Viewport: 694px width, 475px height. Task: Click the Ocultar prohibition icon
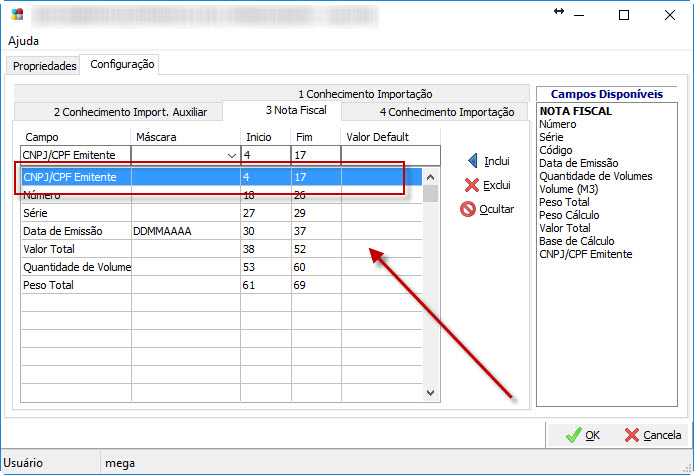tap(468, 209)
